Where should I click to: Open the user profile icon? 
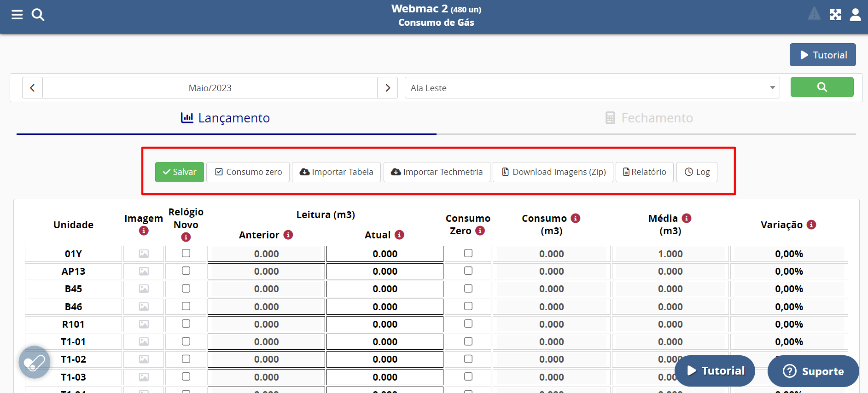855,15
